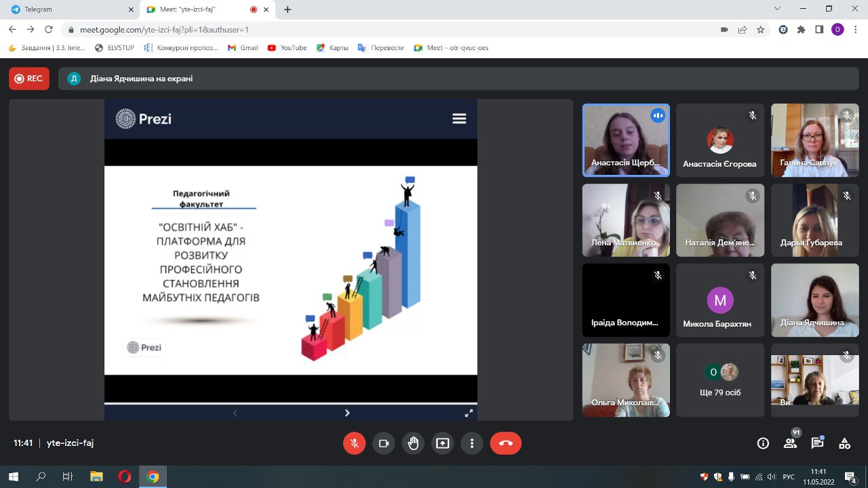Expand Prezi presentation to fullscreen
The height and width of the screenshot is (488, 868).
click(x=469, y=413)
